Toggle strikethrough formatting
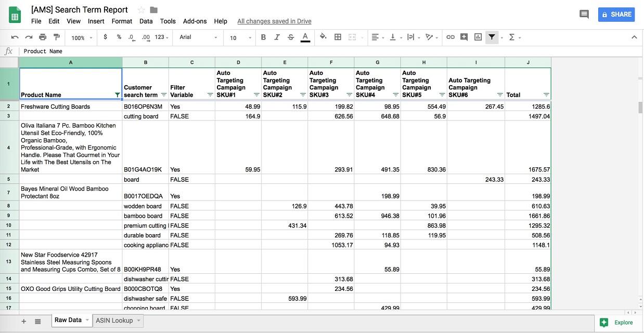 (290, 37)
